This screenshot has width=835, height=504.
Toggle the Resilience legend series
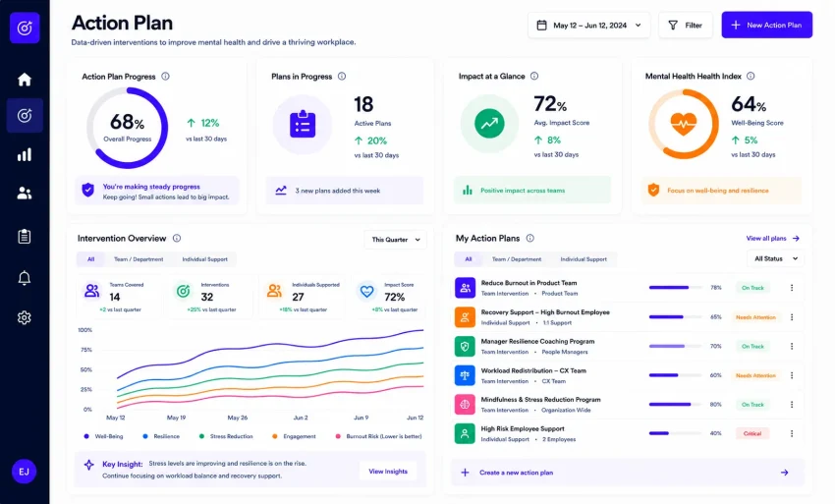pos(161,436)
